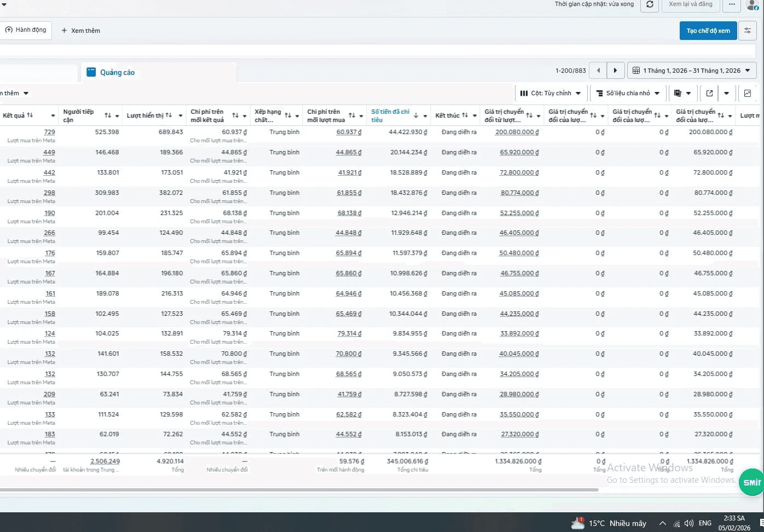Open the reports stacked-pages menu
The image size is (764, 532).
coord(682,93)
